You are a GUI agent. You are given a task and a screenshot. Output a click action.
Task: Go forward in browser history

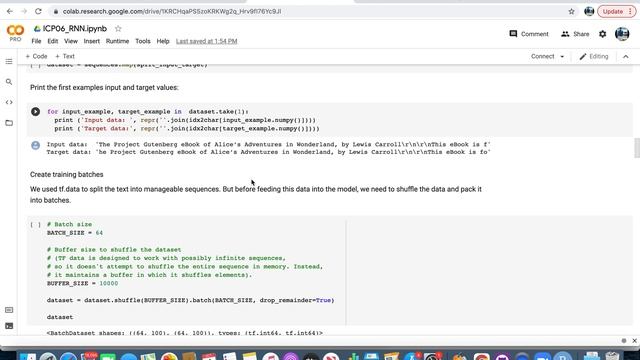(24, 11)
